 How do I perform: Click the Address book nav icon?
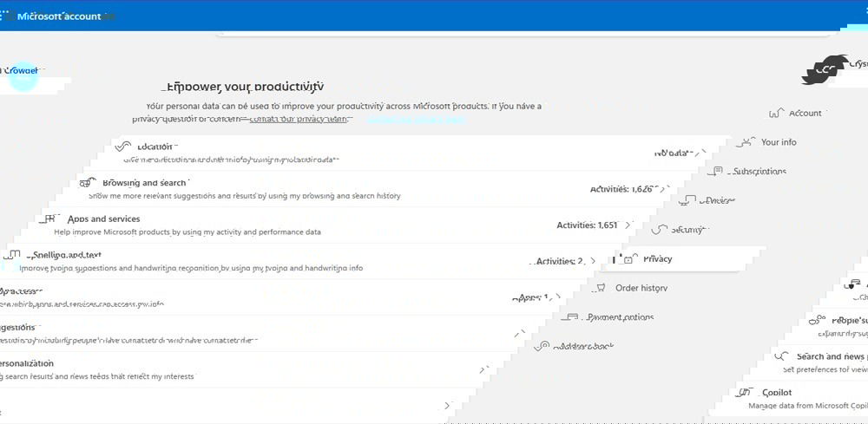coord(542,346)
